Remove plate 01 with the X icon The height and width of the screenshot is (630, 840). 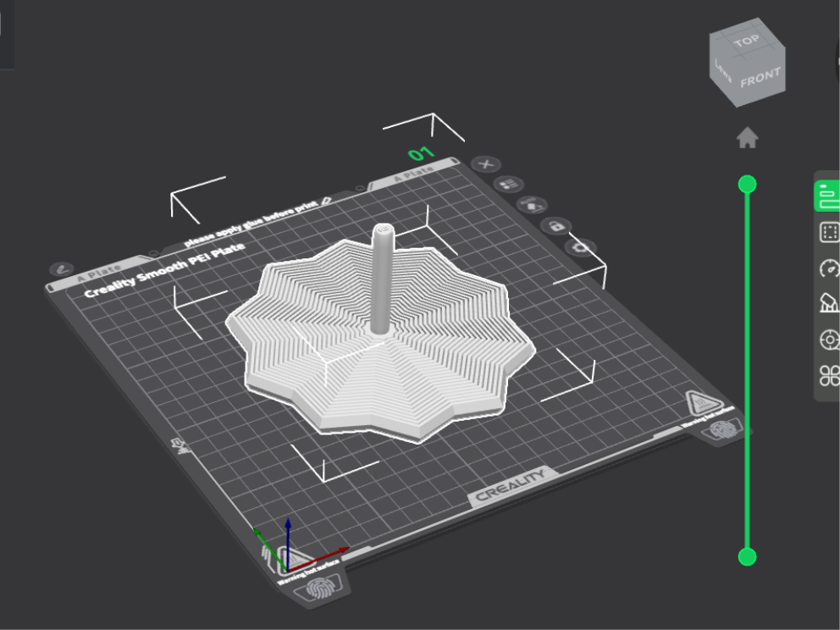pos(486,164)
